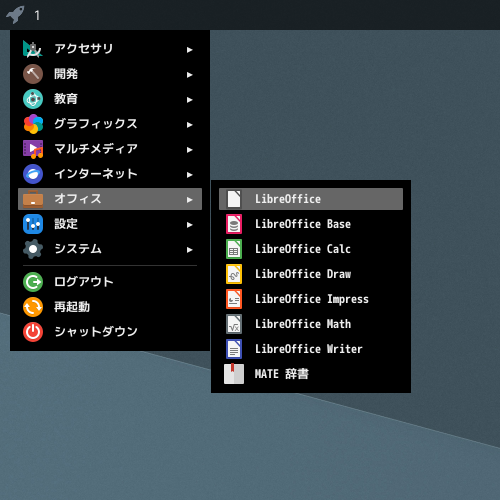Click the 教育 atom icon

33,99
